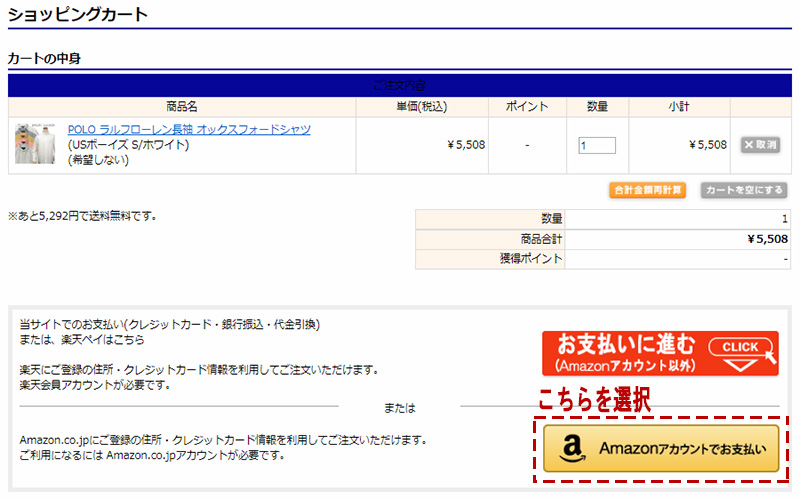This screenshot has width=800, height=500.
Task: Focus the quantity input field showing 1
Action: [x=597, y=145]
